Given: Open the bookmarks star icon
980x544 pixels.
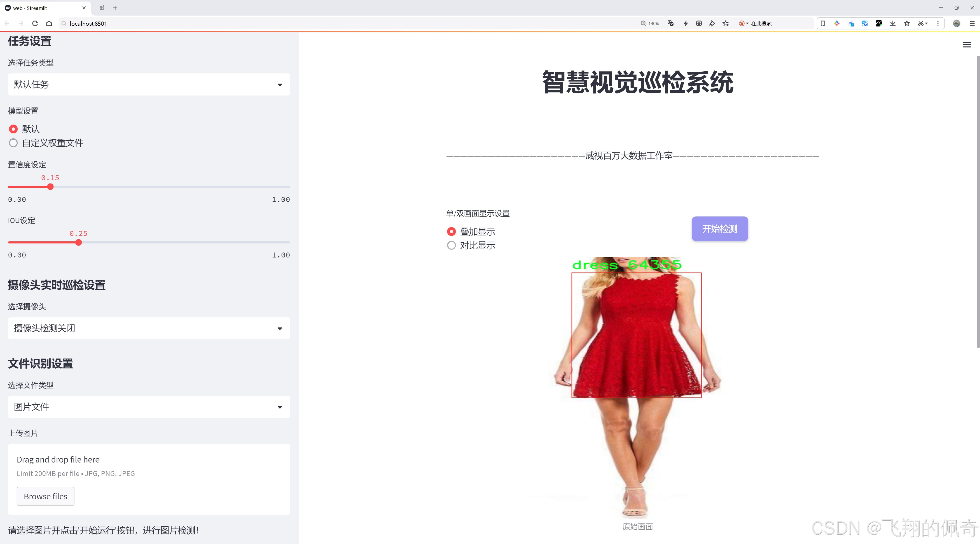Looking at the screenshot, I should pyautogui.click(x=906, y=23).
